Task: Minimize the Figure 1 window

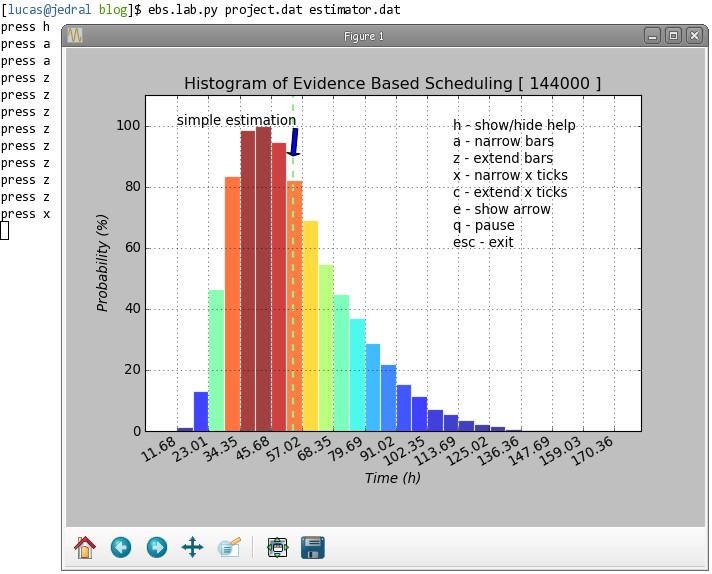Action: [x=652, y=35]
